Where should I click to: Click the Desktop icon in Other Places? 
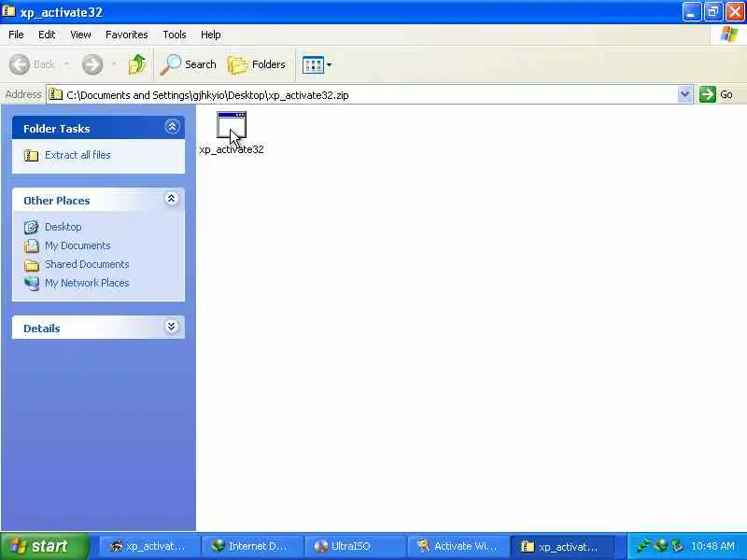(x=32, y=227)
